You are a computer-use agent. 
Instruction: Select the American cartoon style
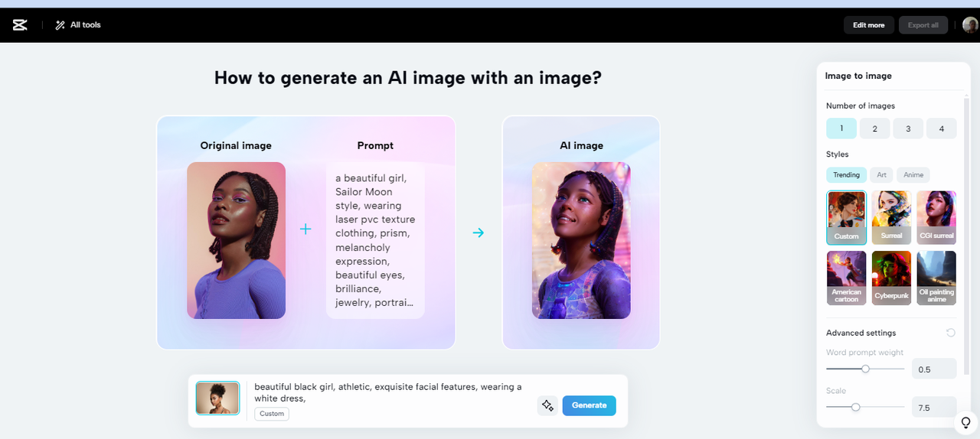click(x=846, y=278)
